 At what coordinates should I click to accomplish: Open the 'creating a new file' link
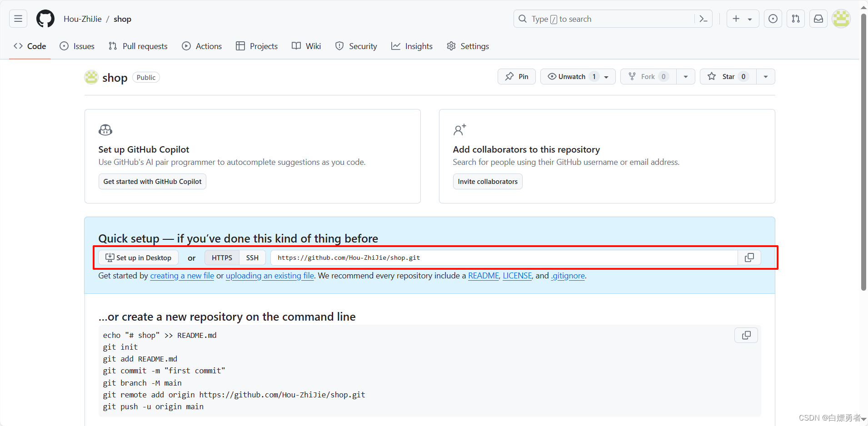point(182,276)
